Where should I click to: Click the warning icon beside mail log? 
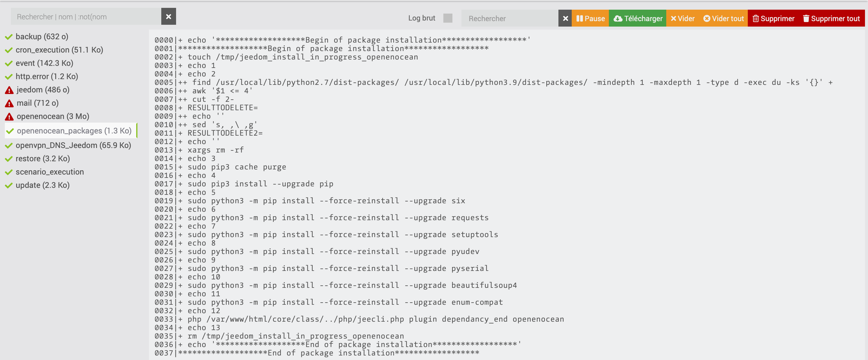(x=9, y=103)
